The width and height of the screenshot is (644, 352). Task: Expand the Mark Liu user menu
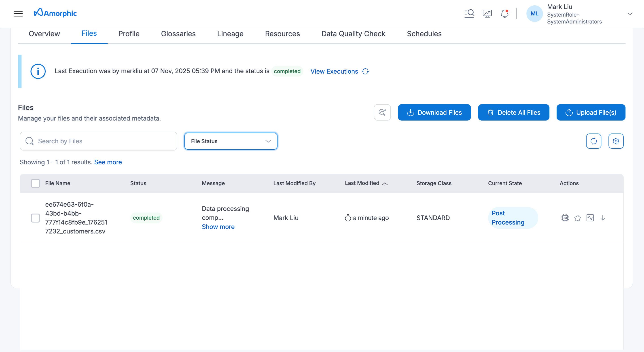(x=630, y=14)
